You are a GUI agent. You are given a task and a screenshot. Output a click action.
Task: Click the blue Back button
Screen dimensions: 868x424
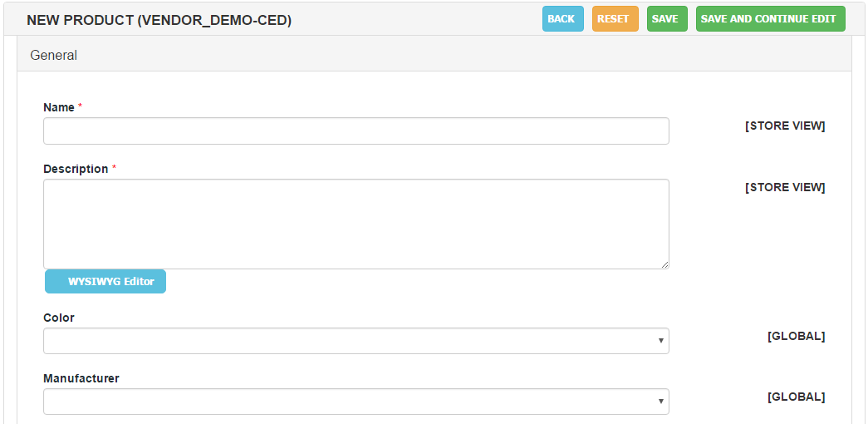coord(563,19)
